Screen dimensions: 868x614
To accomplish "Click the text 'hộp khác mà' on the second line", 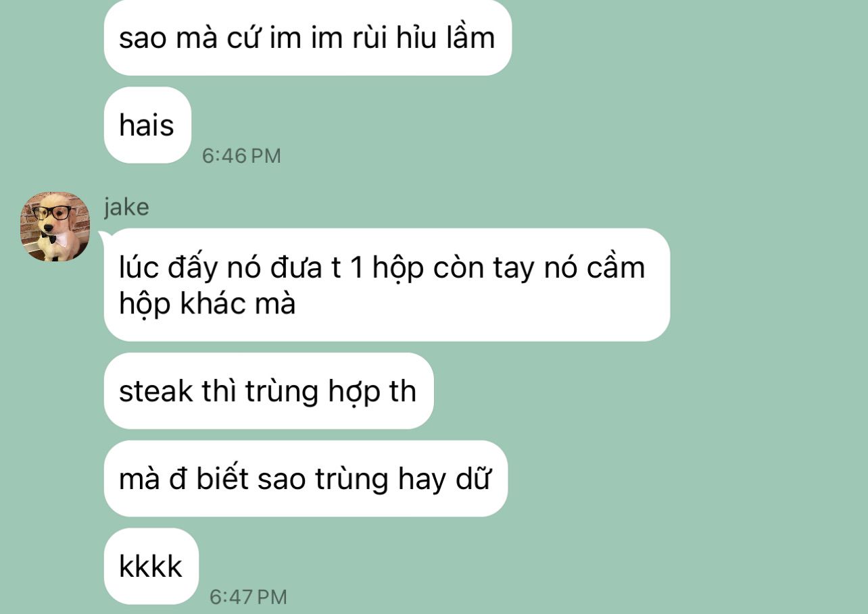I will pyautogui.click(x=208, y=305).
